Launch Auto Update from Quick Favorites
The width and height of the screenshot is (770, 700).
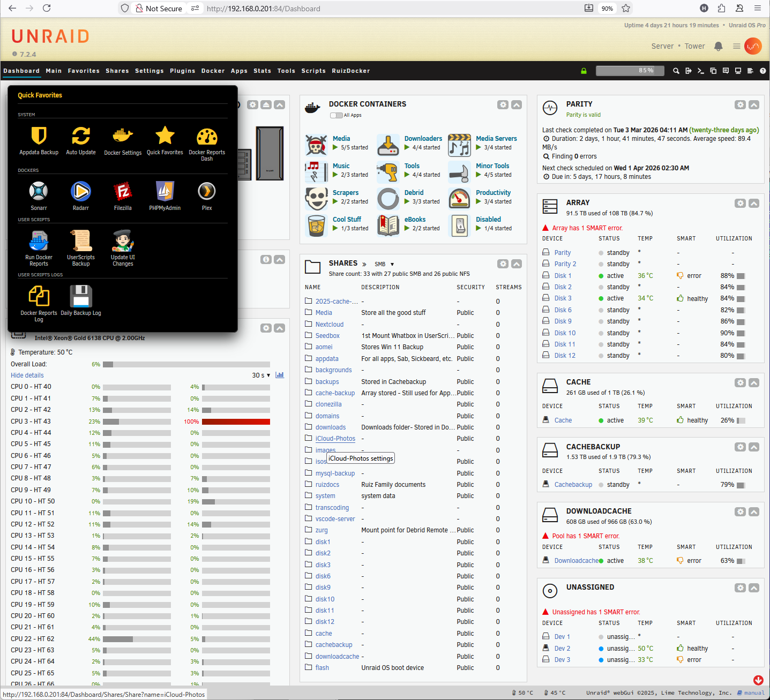(x=81, y=136)
